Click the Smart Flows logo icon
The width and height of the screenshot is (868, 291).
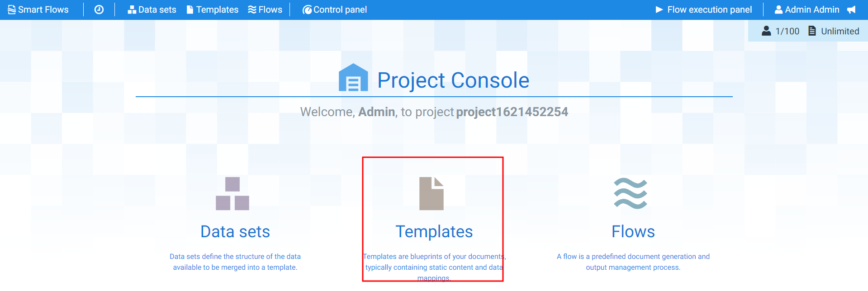point(12,9)
